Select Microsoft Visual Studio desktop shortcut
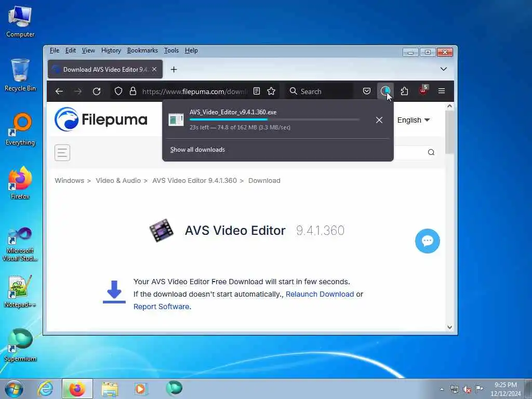The height and width of the screenshot is (399, 532). click(20, 244)
